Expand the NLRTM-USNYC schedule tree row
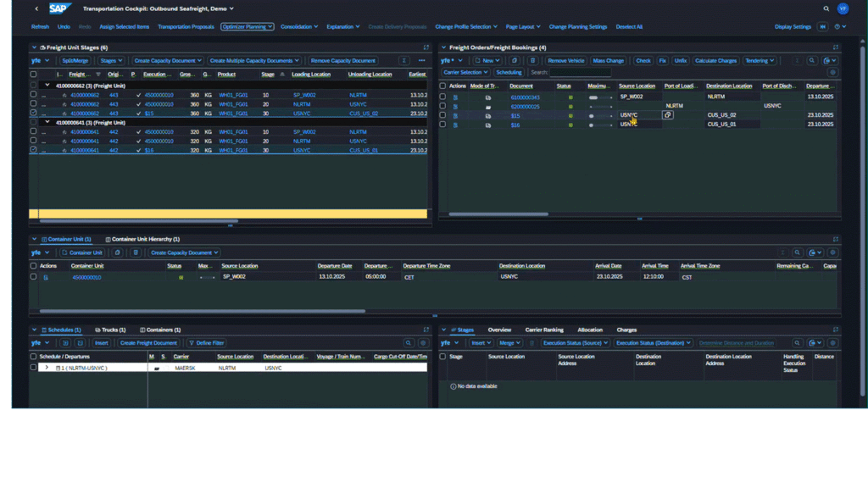 point(47,368)
